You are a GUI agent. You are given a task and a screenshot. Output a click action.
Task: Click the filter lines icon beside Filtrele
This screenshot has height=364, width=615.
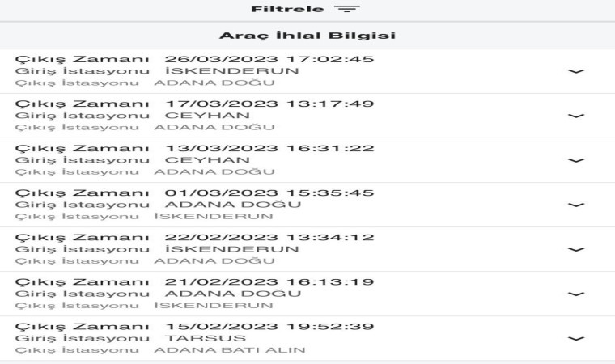coord(347,10)
